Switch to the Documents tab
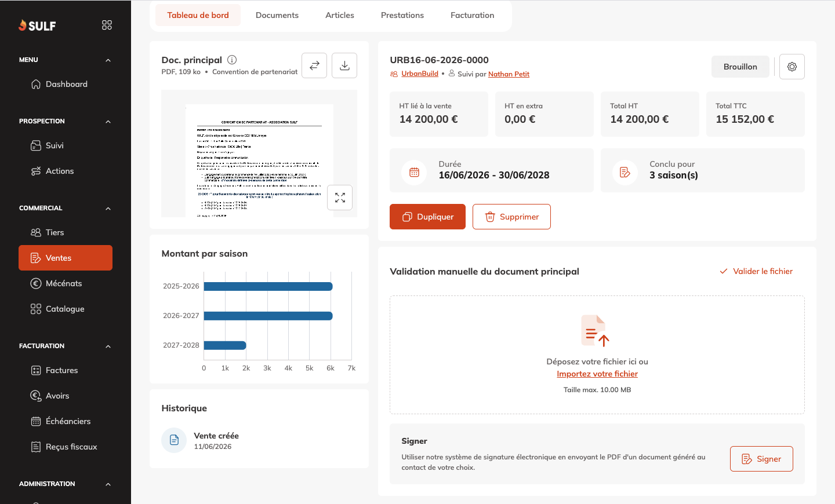The height and width of the screenshot is (504, 835). 277,15
